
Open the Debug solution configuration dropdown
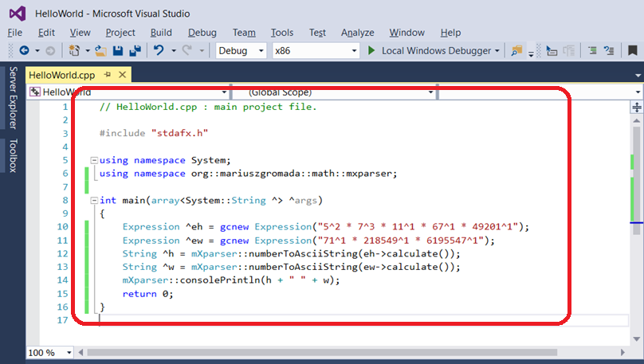click(241, 50)
